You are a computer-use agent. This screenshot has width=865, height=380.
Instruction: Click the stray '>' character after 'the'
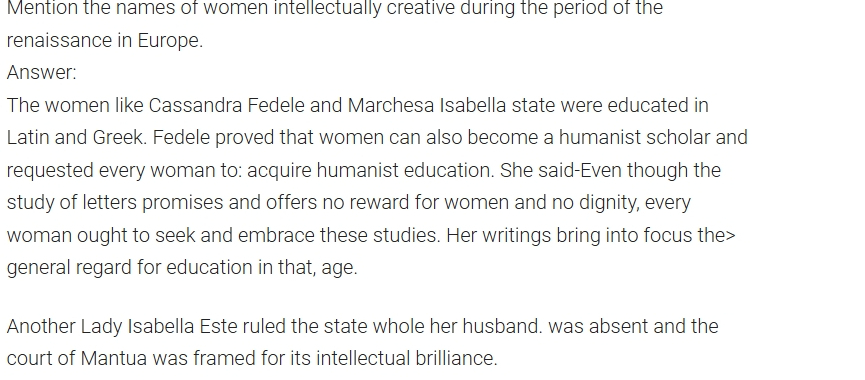[731, 236]
